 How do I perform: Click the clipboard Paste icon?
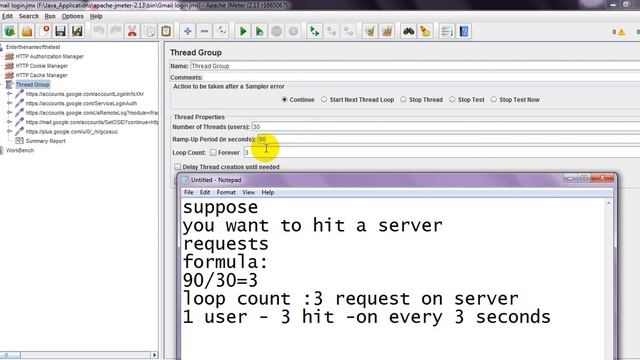pyautogui.click(x=166, y=31)
